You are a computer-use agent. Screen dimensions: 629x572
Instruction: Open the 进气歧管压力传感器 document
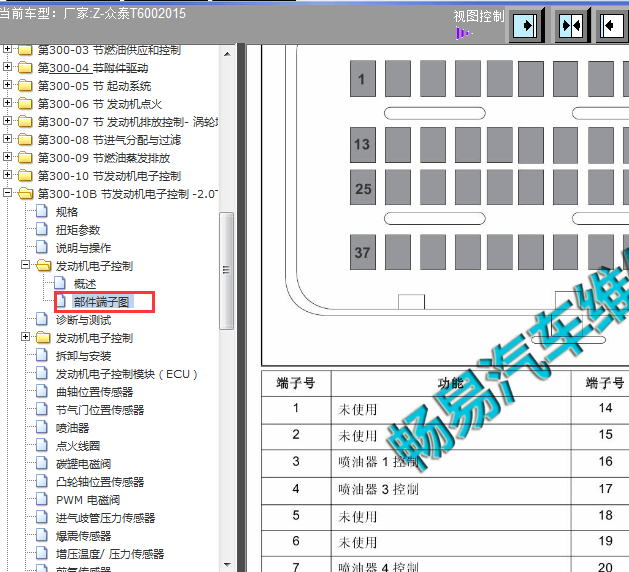point(105,518)
